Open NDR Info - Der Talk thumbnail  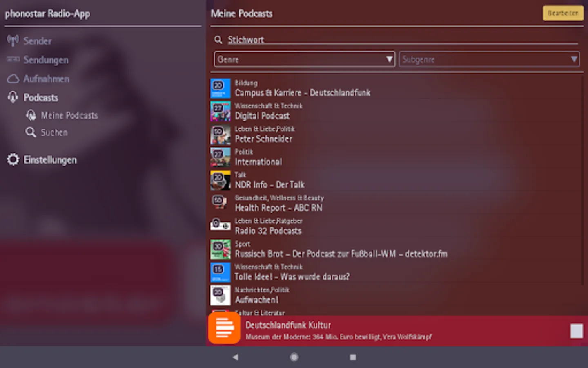point(220,180)
